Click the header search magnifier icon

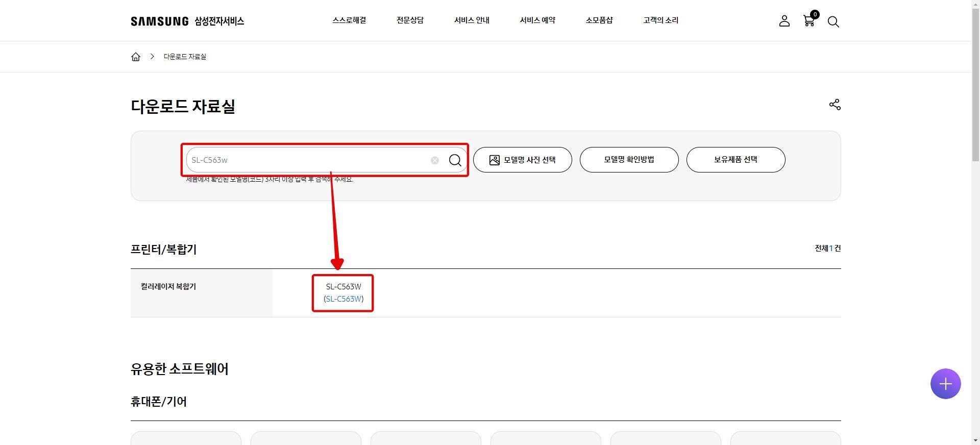834,21
